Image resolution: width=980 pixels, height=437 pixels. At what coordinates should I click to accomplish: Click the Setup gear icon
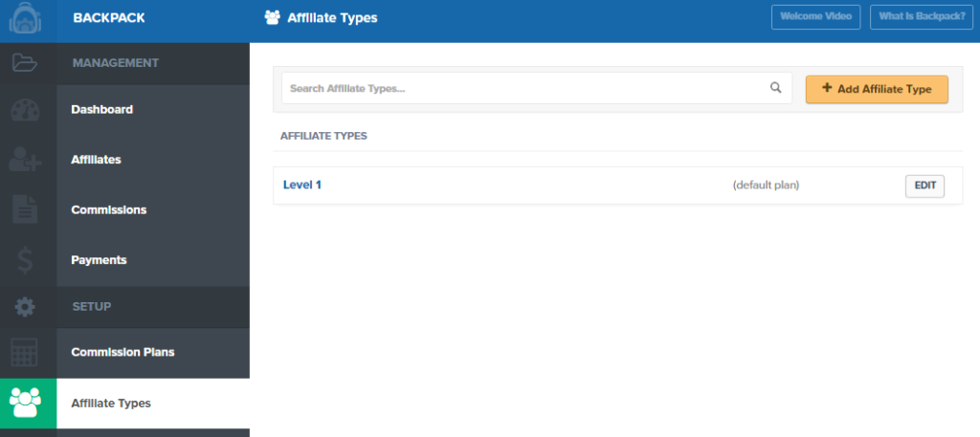click(25, 307)
